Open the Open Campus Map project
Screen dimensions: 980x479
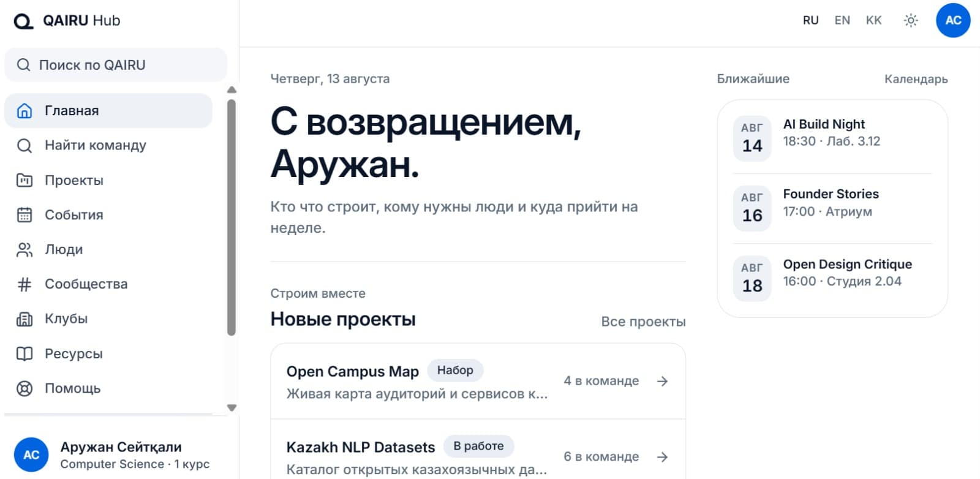click(478, 382)
